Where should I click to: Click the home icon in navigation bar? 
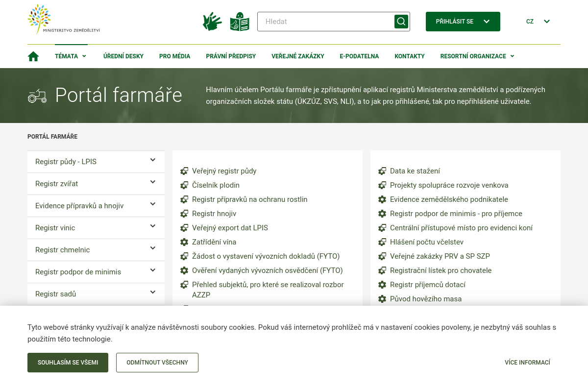(33, 56)
